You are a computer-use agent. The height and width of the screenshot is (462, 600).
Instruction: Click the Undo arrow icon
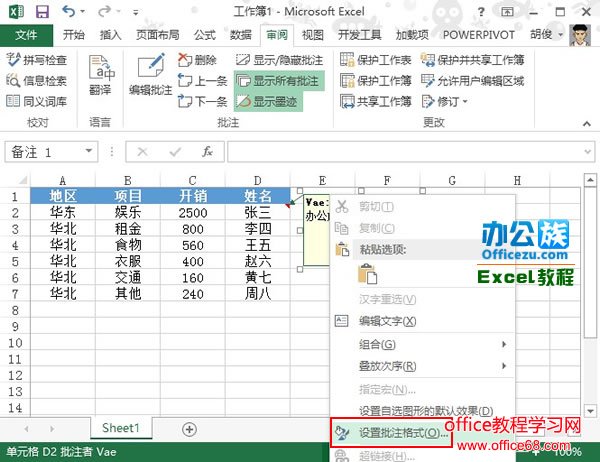[68, 11]
